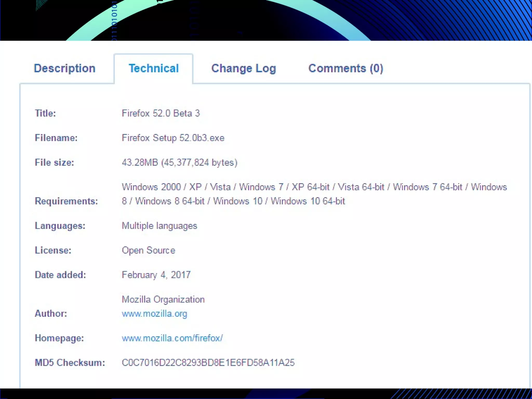Click the Mozilla Organization author name

[163, 300]
